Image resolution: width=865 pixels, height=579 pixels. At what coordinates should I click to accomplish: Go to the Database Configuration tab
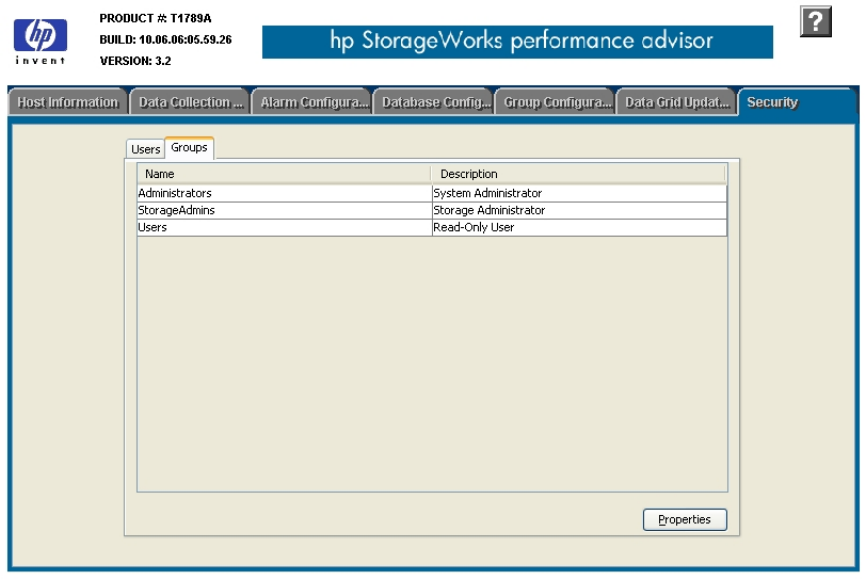434,102
